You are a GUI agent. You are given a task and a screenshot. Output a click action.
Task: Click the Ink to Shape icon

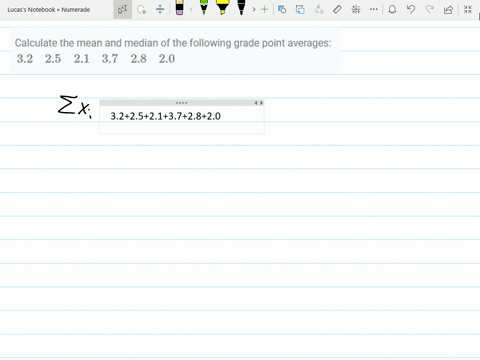300,9
